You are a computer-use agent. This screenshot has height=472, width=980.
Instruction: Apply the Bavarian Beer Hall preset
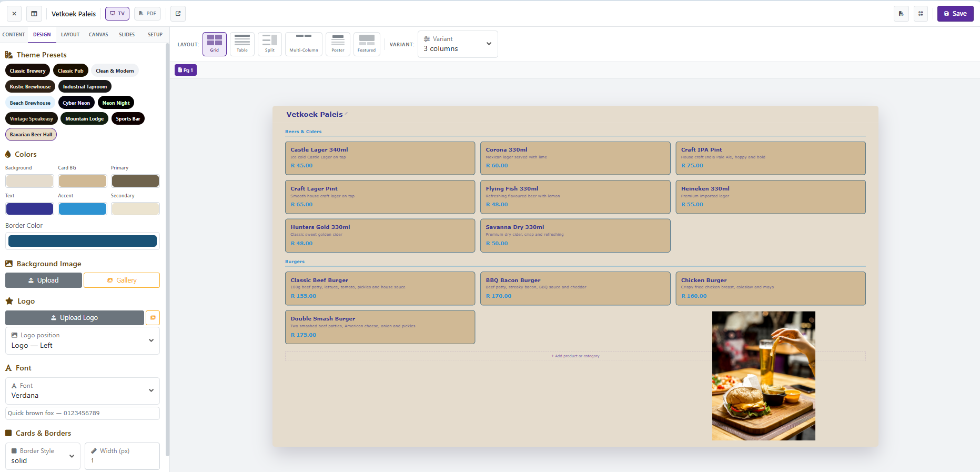31,134
